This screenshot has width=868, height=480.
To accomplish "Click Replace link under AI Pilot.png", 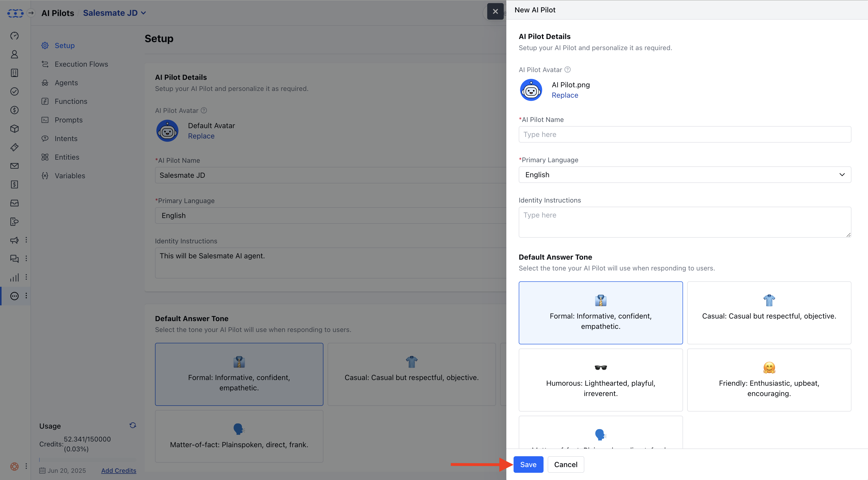I will pos(565,95).
